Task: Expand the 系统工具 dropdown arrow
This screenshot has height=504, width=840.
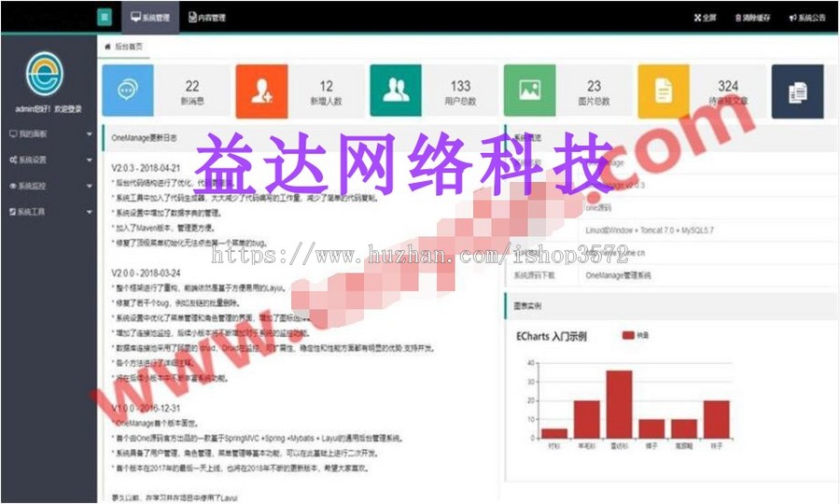Action: click(89, 212)
